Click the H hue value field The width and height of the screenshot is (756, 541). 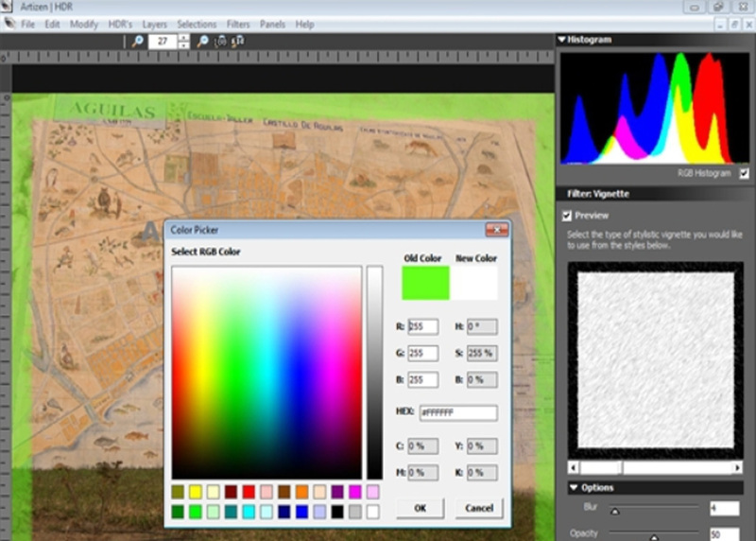click(482, 326)
